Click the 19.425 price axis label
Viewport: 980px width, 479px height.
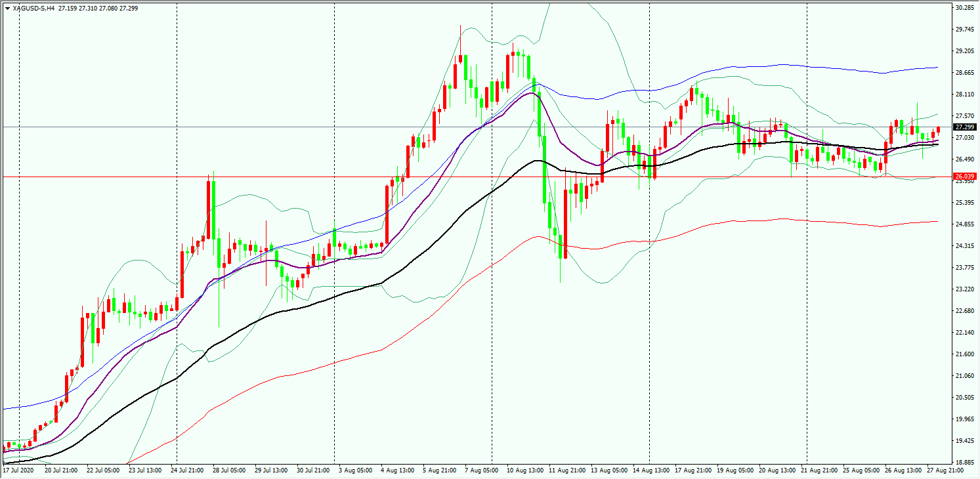964,441
